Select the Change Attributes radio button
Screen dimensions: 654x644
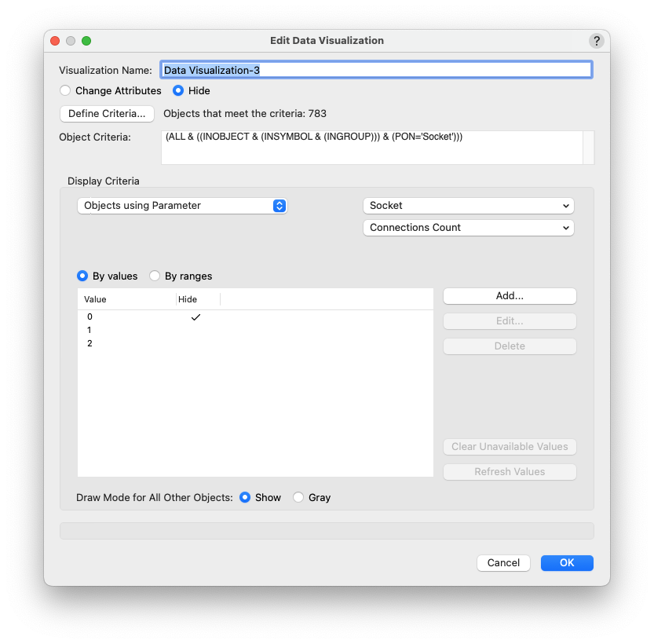tap(65, 90)
